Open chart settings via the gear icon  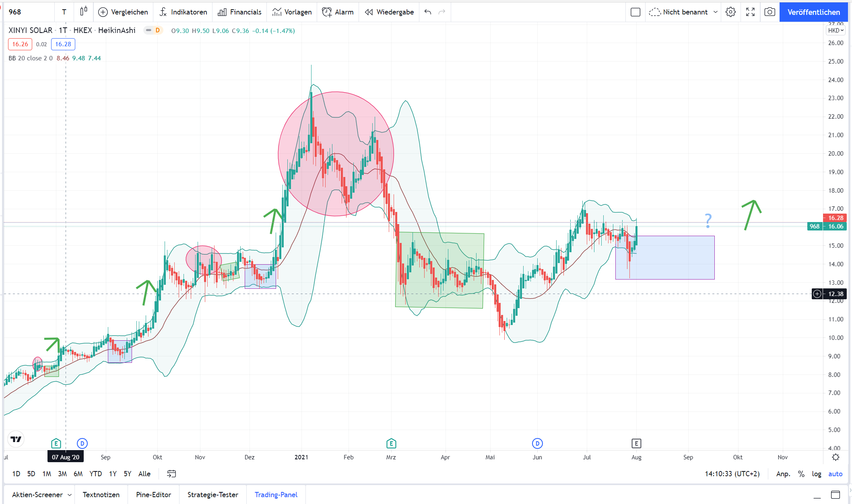coord(730,12)
